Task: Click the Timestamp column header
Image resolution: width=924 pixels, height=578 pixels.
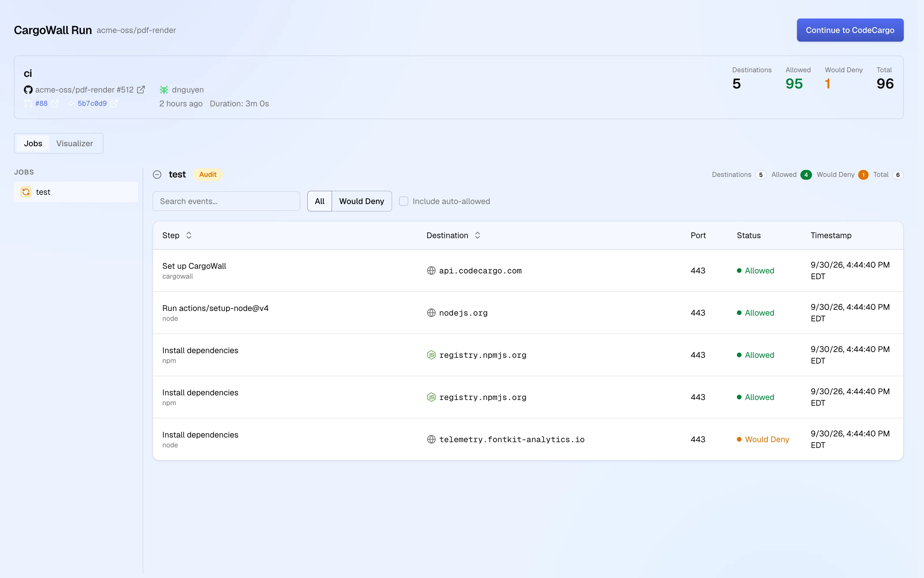Action: tap(831, 236)
